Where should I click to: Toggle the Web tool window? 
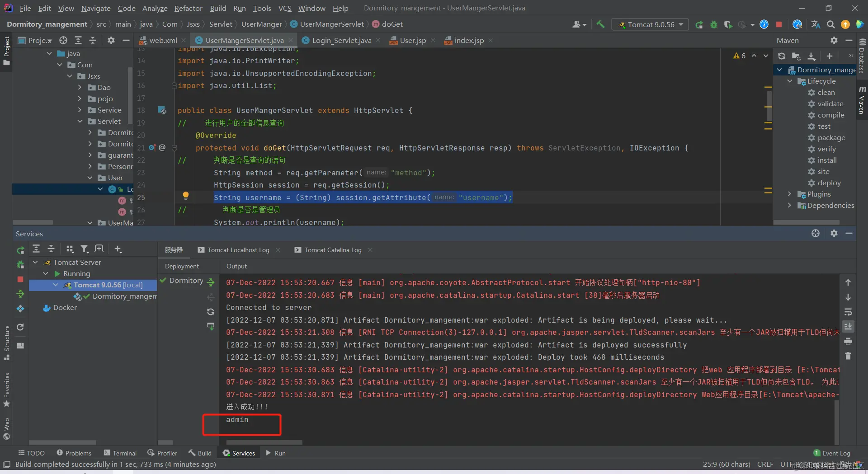6,429
